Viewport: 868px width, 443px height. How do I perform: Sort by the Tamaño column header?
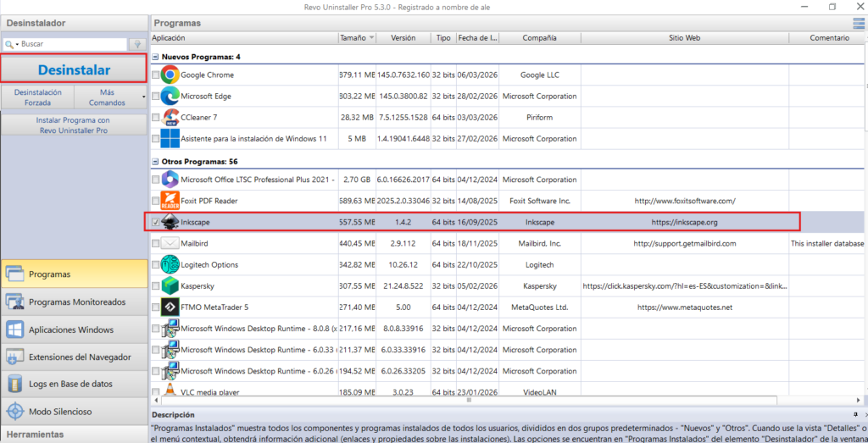(x=357, y=38)
